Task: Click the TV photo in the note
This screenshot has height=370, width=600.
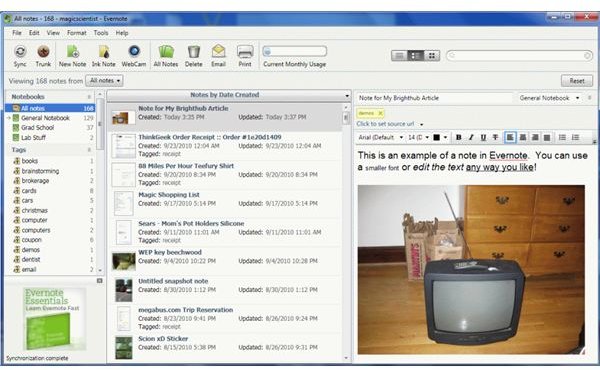Action: (x=471, y=270)
